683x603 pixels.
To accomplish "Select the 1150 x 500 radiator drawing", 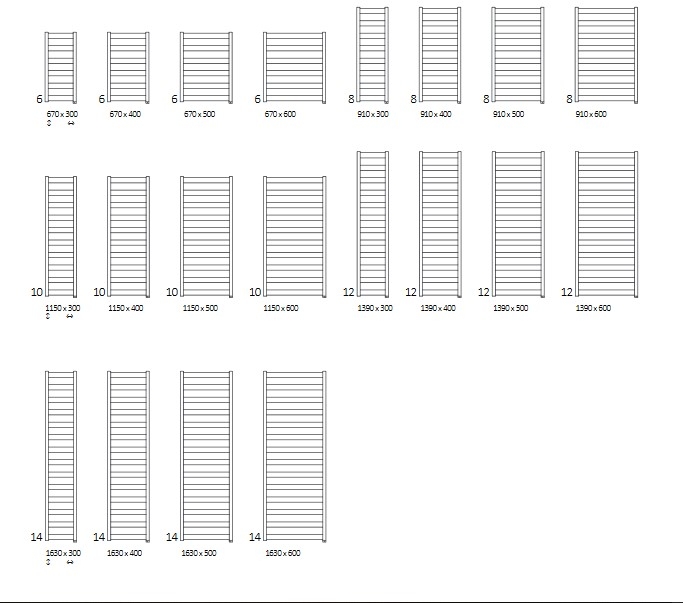I will (x=206, y=237).
